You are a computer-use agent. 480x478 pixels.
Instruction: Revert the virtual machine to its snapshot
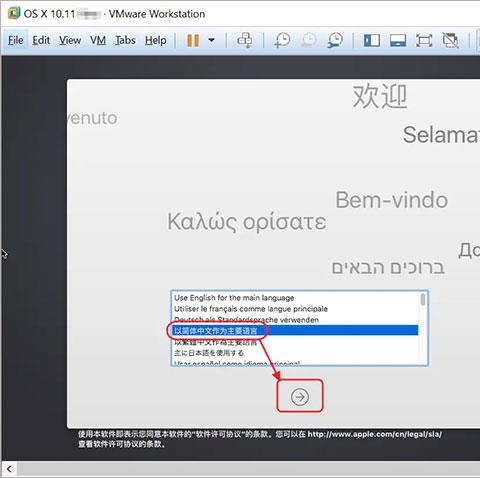pyautogui.click(x=309, y=40)
